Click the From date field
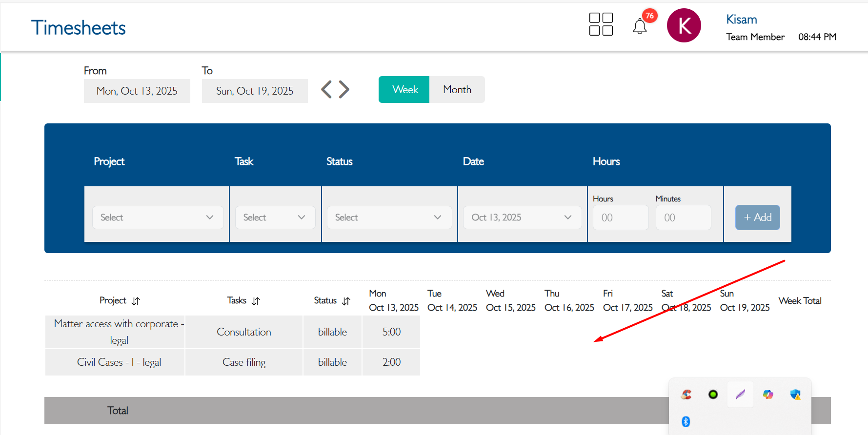This screenshot has width=868, height=435. point(137,91)
